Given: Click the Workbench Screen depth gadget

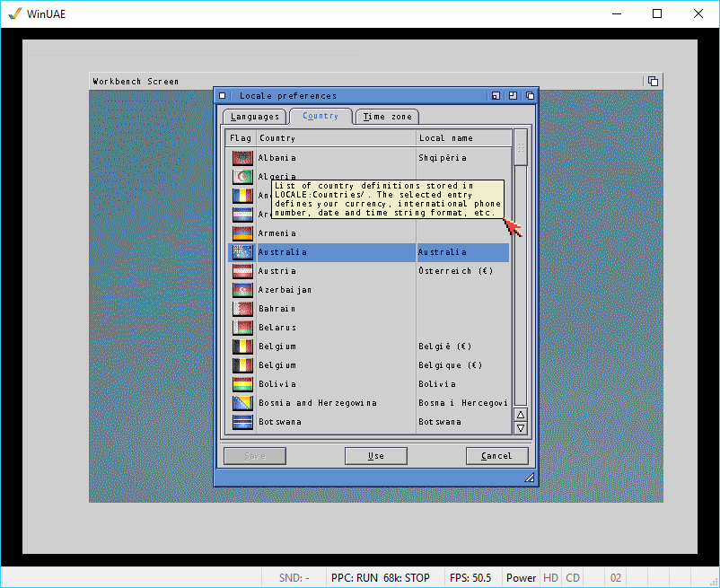Looking at the screenshot, I should pos(653,82).
